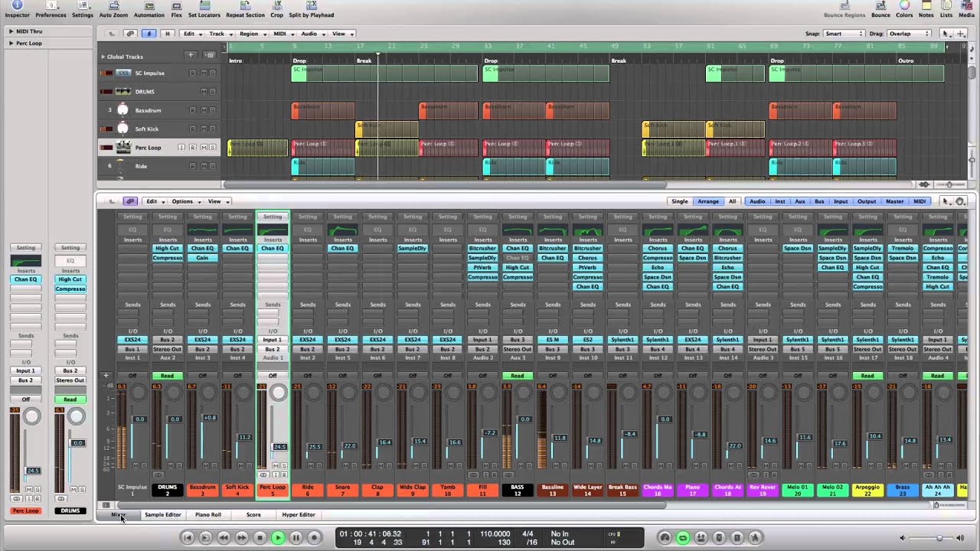Viewport: 980px width, 551px height.
Task: Open the arrange MIDI menu
Action: [x=283, y=34]
